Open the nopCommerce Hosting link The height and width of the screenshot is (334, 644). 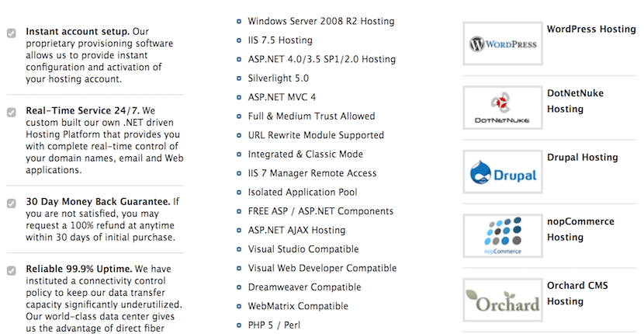(580, 229)
